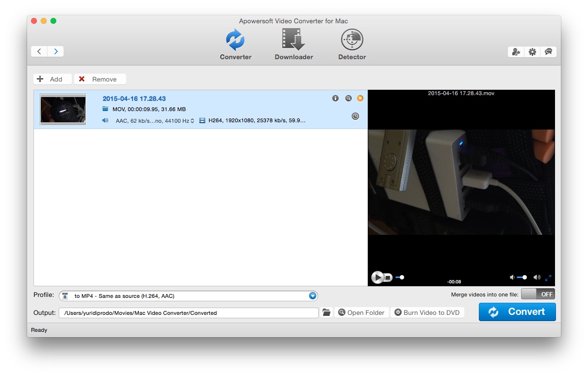The width and height of the screenshot is (588, 376).
Task: Switch to the Downloader tab
Action: pyautogui.click(x=294, y=45)
